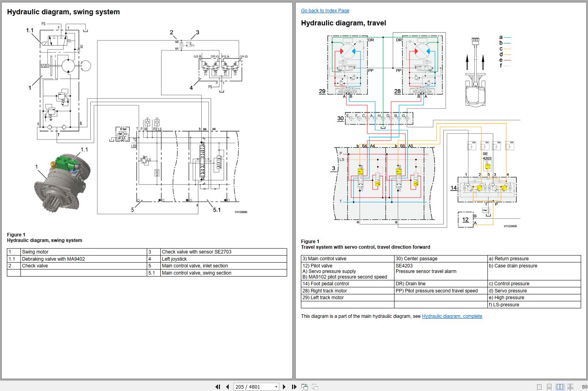Go to the previous page

[228, 387]
